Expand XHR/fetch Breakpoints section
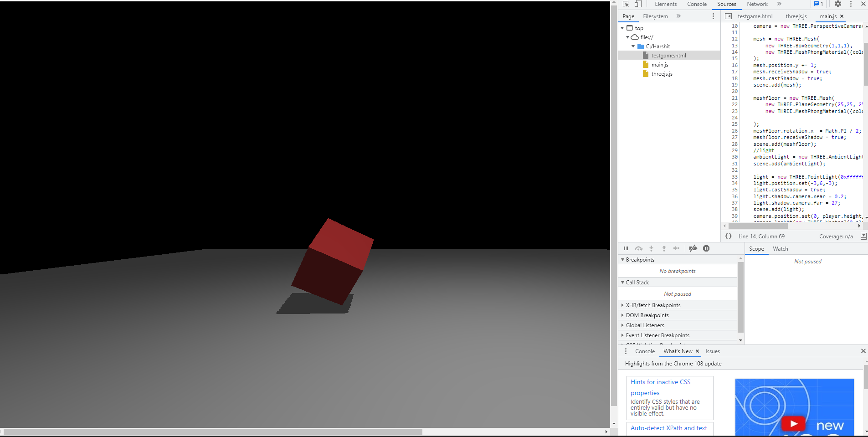Image resolution: width=868 pixels, height=437 pixels. point(652,305)
